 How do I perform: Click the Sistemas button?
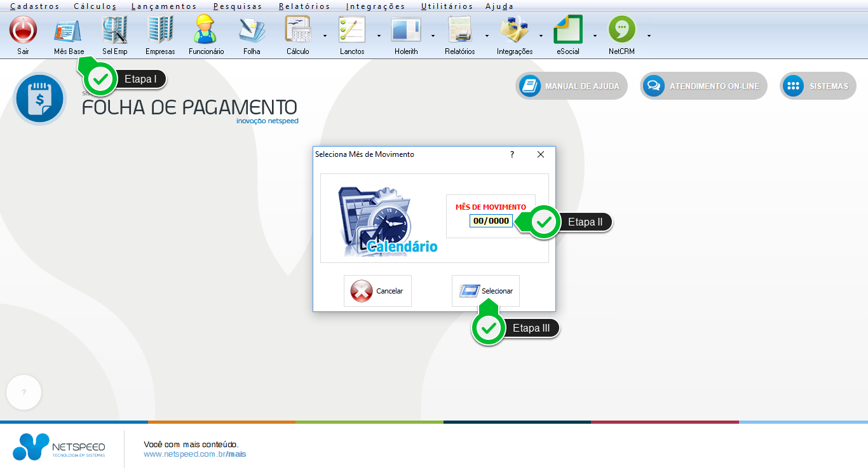click(x=818, y=86)
